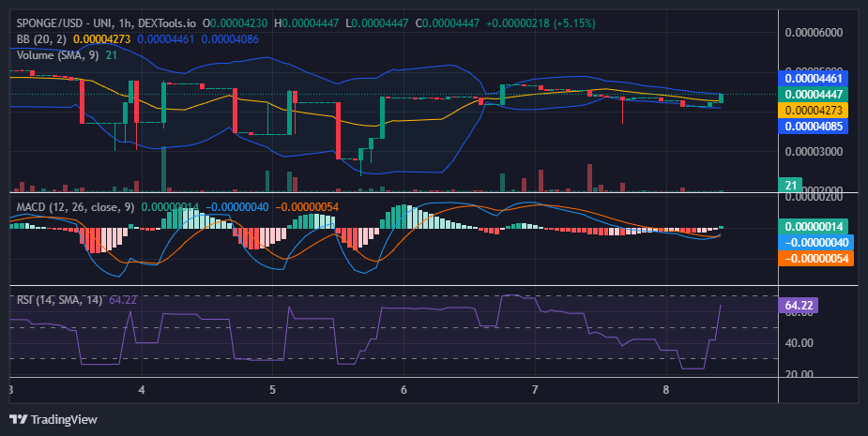Click the purple RSI value label 64.22
Screen dimensions: 868x436
pyautogui.click(x=799, y=306)
